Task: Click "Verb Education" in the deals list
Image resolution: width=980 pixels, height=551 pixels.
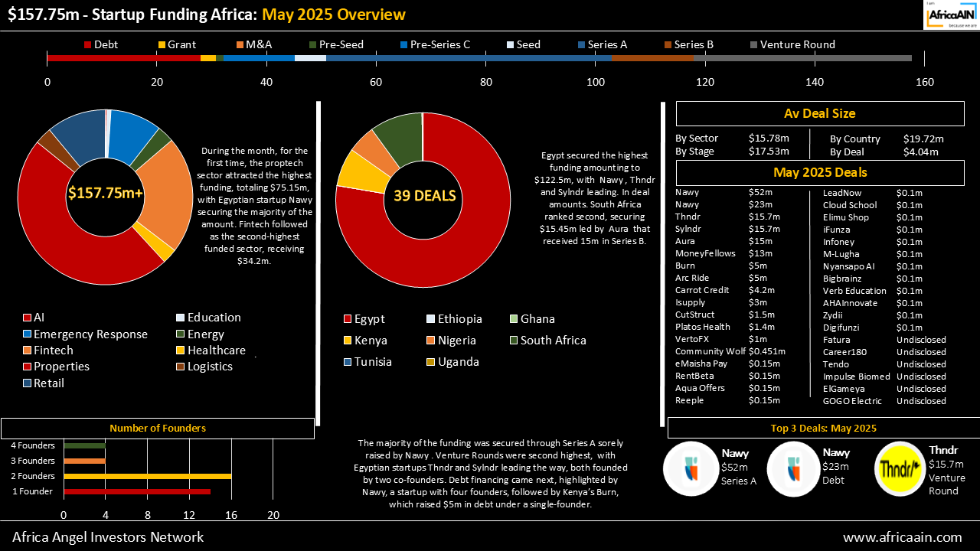Action: click(x=854, y=291)
